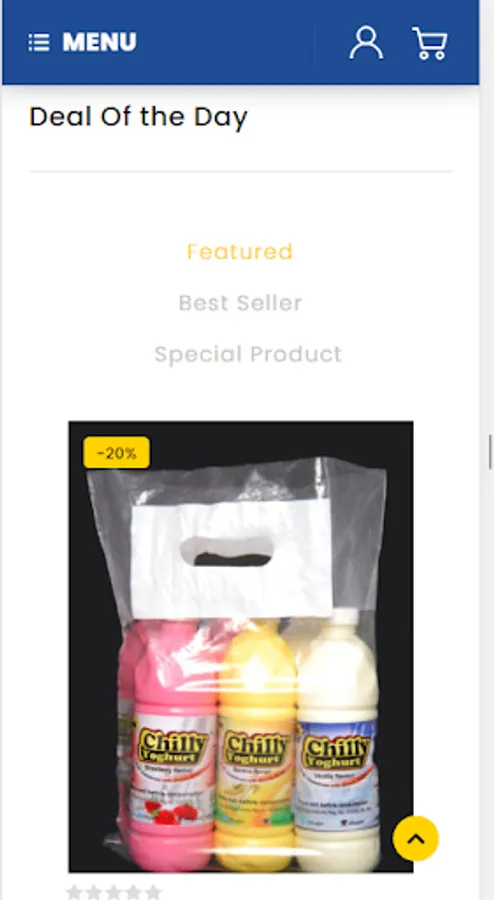This screenshot has width=494, height=900.
Task: Click the -20% discount badge
Action: click(116, 453)
